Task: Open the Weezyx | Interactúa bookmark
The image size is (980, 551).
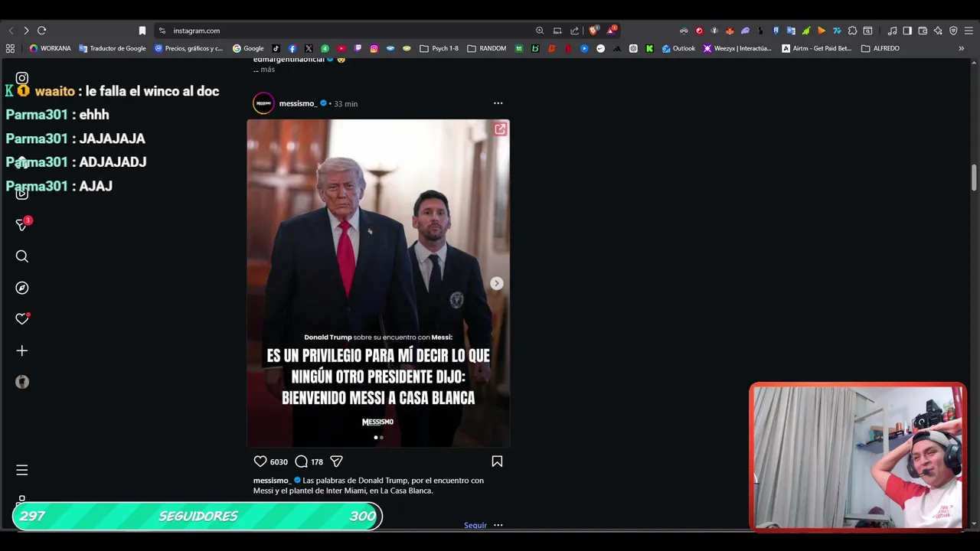Action: (x=738, y=48)
